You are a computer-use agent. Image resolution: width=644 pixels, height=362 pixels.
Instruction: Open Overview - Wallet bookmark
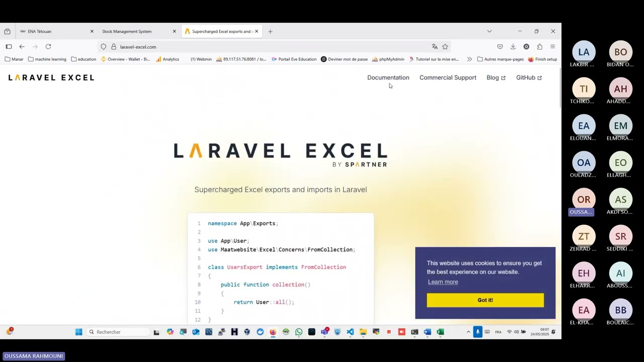tap(125, 59)
